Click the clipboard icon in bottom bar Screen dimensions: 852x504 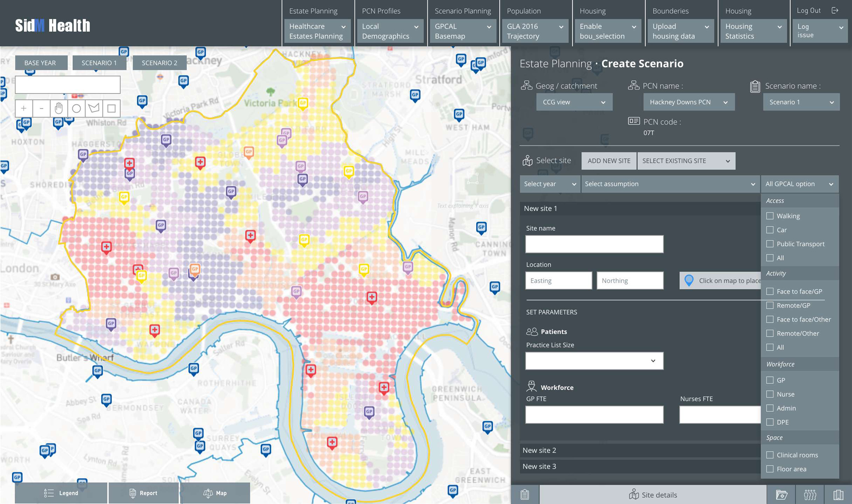pos(525,495)
